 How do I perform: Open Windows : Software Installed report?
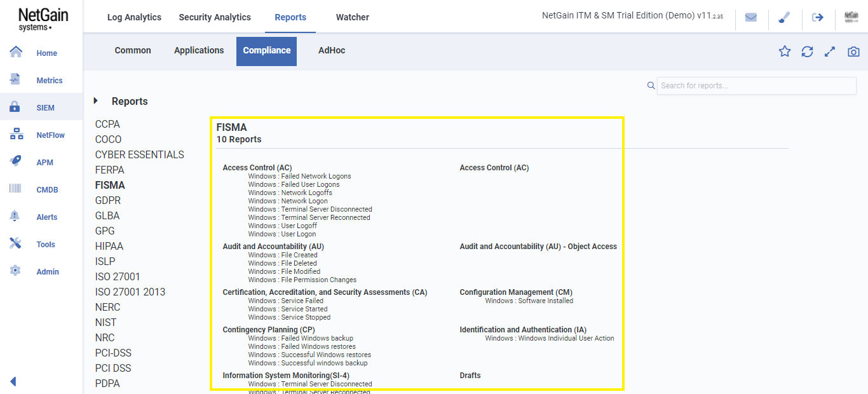point(529,301)
